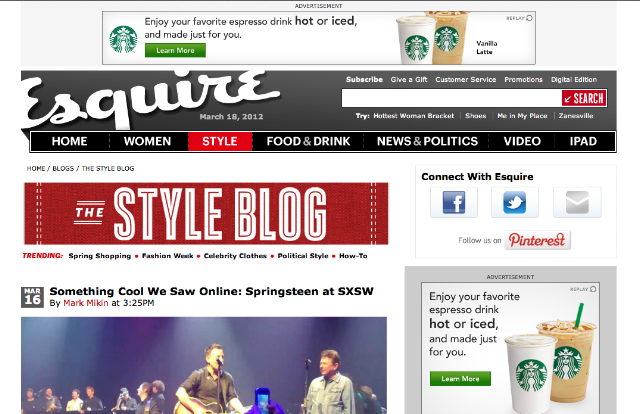Image resolution: width=640 pixels, height=414 pixels.
Task: Focus the site search input field
Action: click(452, 98)
